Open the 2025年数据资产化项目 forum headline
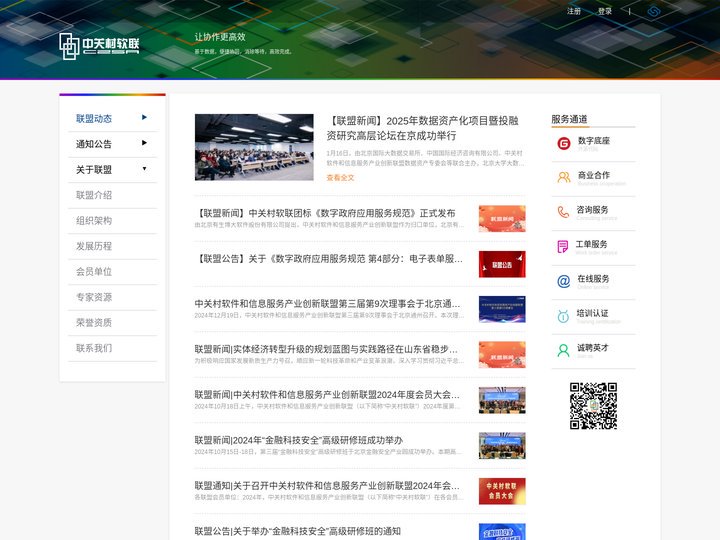Viewport: 720px width, 540px height. pyautogui.click(x=422, y=128)
